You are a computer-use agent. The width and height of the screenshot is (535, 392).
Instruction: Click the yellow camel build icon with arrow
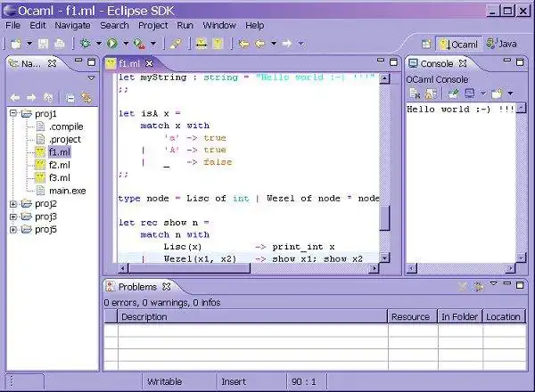click(202, 44)
